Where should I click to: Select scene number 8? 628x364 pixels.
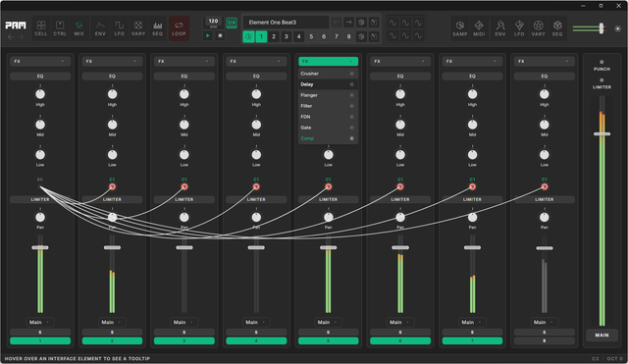[349, 36]
